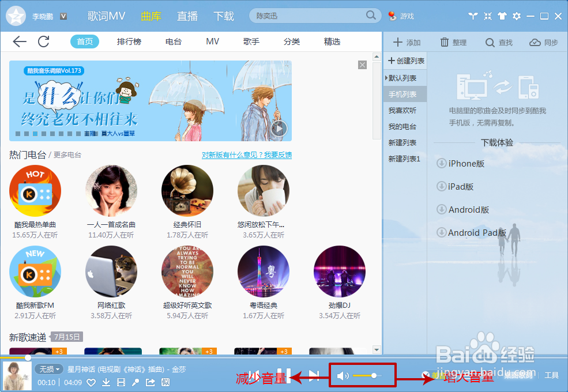Close the banner with the gray X
This screenshot has width=568, height=392.
click(362, 65)
